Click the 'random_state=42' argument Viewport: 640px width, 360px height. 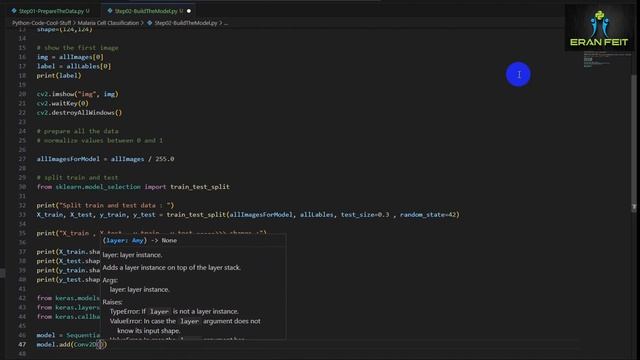tap(428, 215)
